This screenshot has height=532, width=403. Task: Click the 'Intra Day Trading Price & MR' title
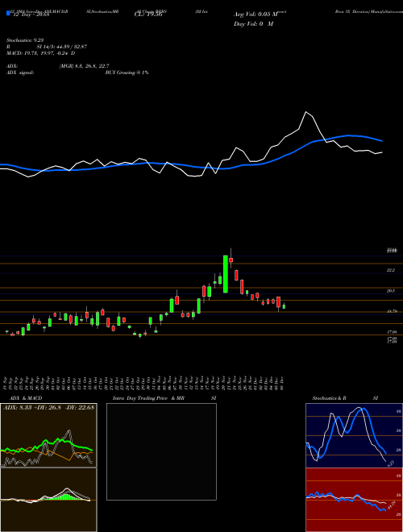tap(148, 398)
